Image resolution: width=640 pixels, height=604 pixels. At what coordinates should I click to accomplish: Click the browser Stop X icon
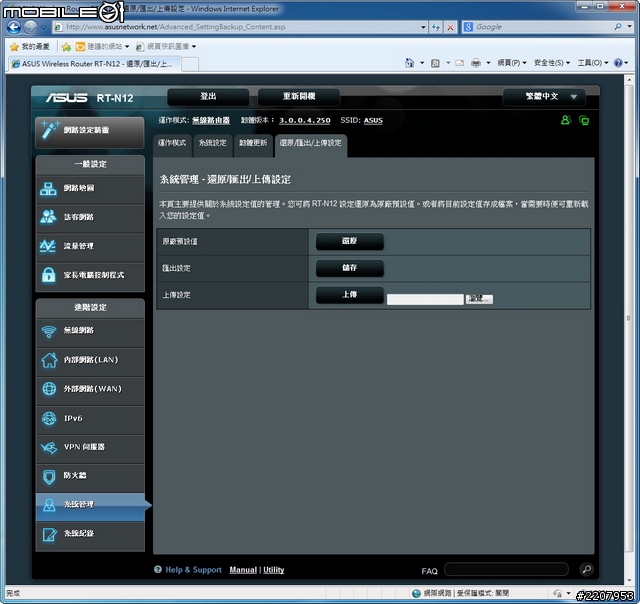(x=450, y=27)
